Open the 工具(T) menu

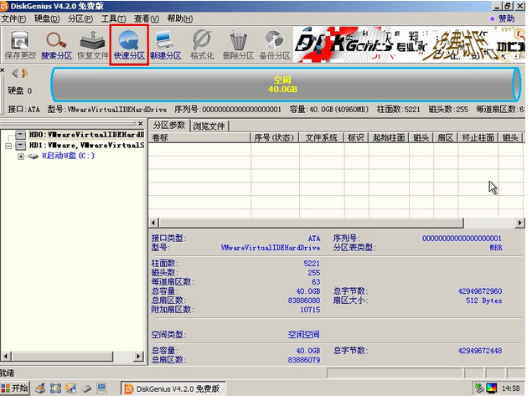tap(113, 18)
